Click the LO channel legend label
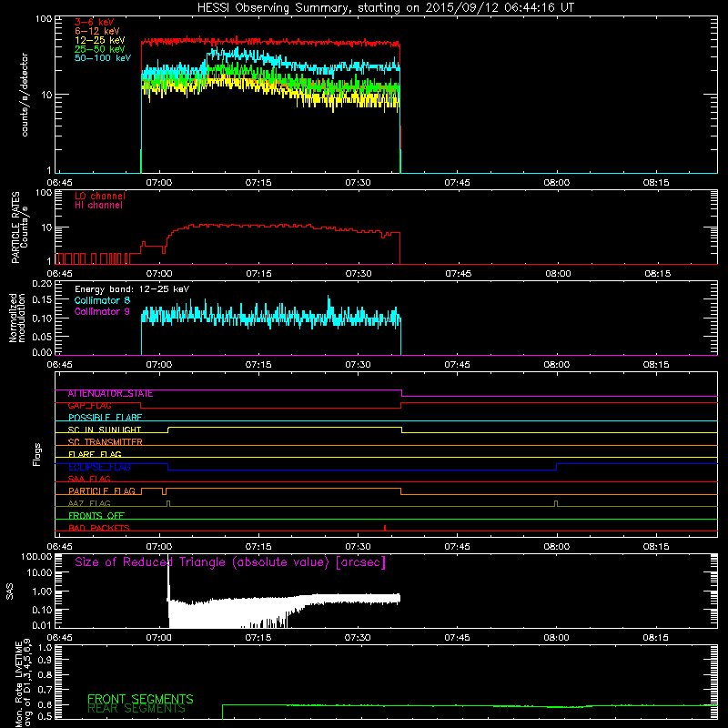The width and height of the screenshot is (728, 728). pyautogui.click(x=100, y=196)
